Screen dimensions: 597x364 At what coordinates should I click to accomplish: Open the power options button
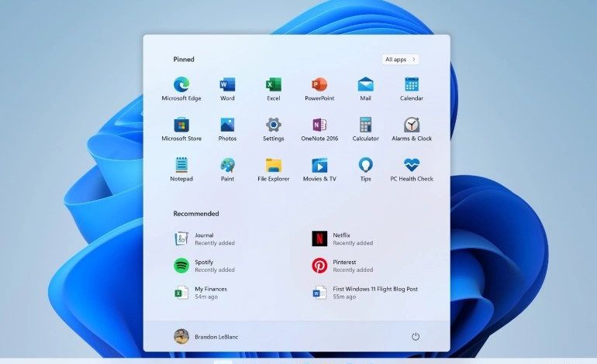pyautogui.click(x=416, y=337)
